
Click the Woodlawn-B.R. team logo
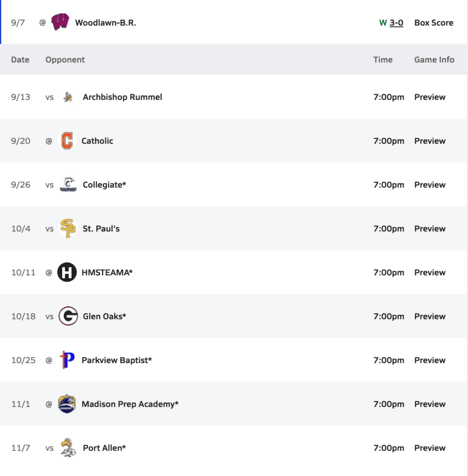(x=60, y=22)
